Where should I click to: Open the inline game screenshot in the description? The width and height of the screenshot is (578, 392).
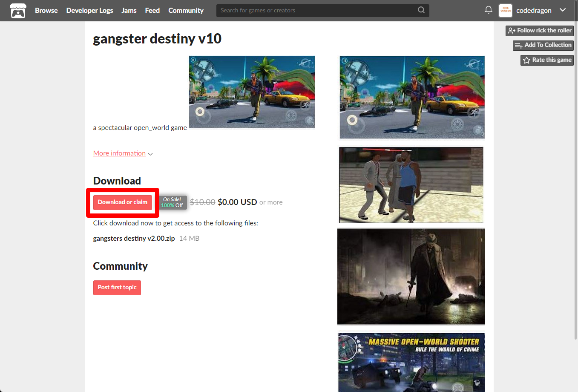pos(252,92)
